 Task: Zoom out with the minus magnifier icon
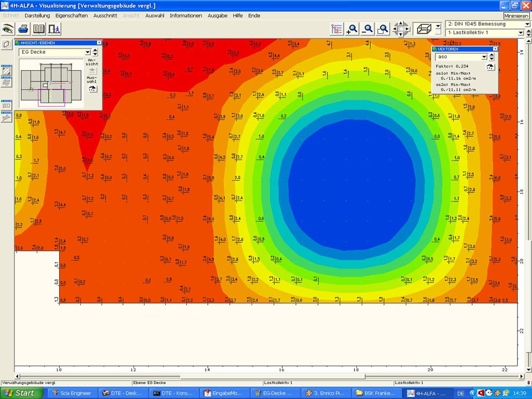coord(367,29)
